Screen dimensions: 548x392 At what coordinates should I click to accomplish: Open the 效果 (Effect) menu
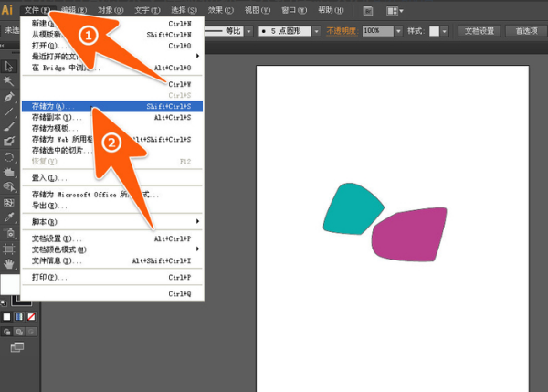coord(215,10)
